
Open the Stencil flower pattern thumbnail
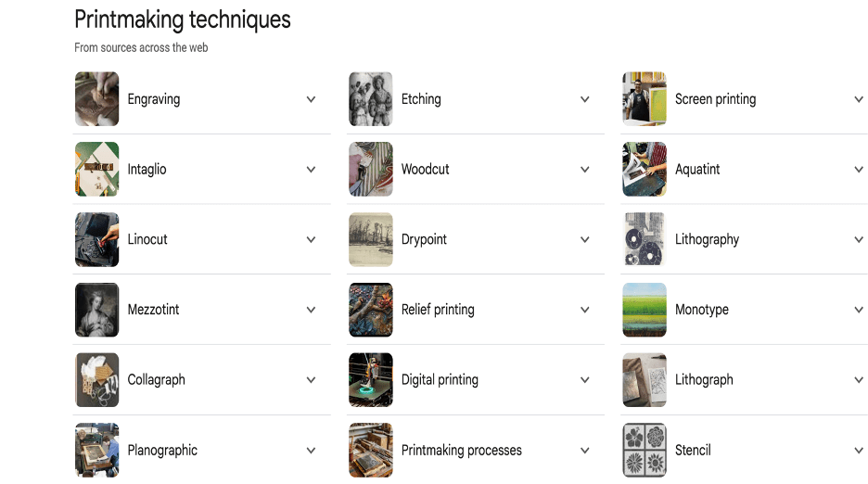[645, 451]
